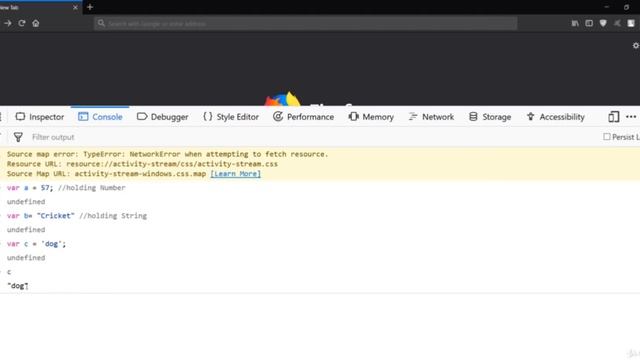Click the forward navigation arrow
This screenshot has height=360, width=640.
click(x=7, y=23)
